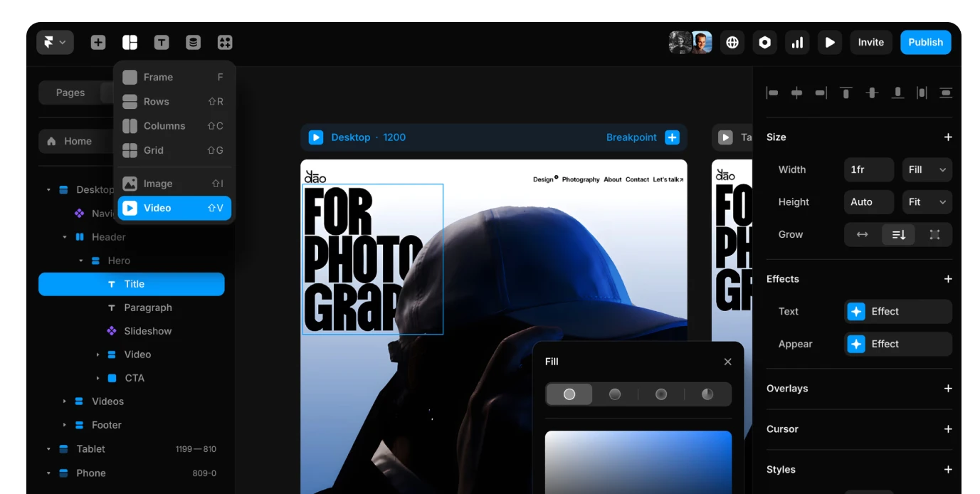Click the Width input field 1fr
Viewport: 980px width, 494px height.
[x=868, y=169]
